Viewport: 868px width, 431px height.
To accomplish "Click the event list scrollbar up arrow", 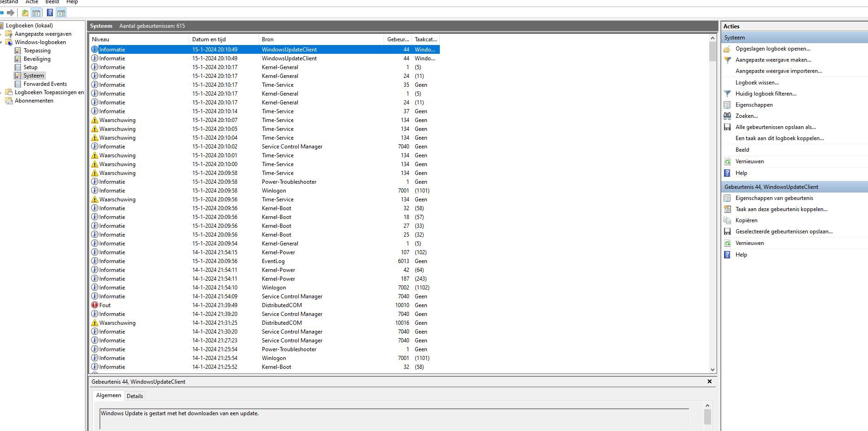I will tap(712, 38).
